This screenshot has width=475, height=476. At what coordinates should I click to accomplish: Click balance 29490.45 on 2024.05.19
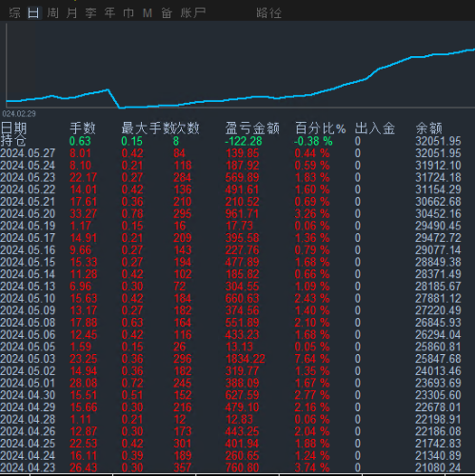tap(438, 226)
